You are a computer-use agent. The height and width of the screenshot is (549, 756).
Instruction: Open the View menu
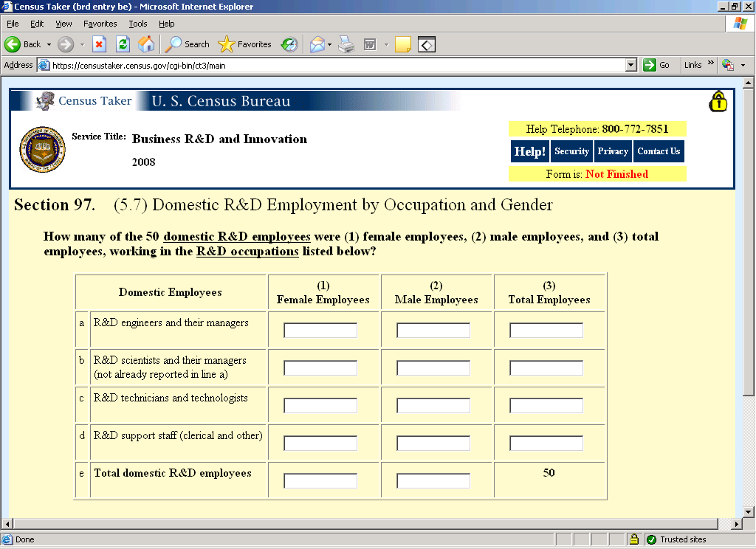[63, 24]
